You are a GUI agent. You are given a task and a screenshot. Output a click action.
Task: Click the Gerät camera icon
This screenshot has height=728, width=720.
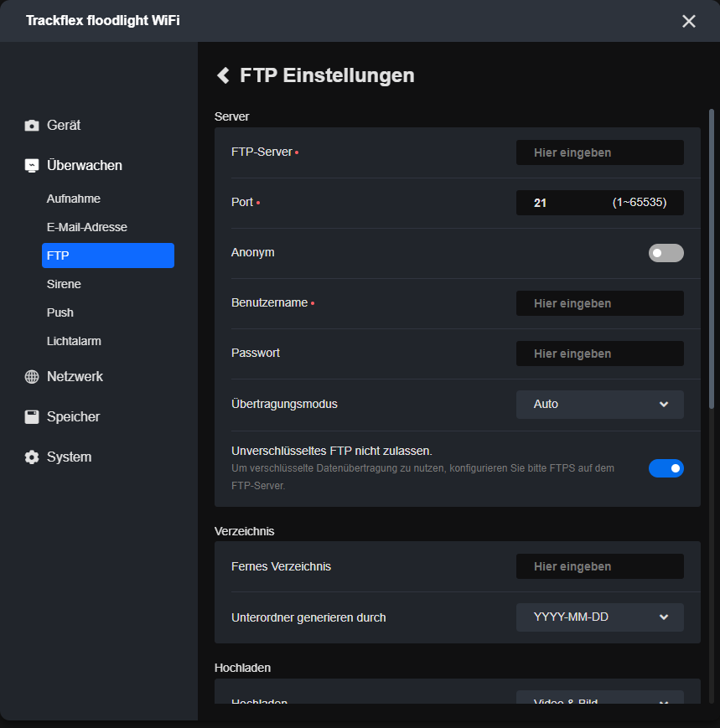tap(32, 126)
